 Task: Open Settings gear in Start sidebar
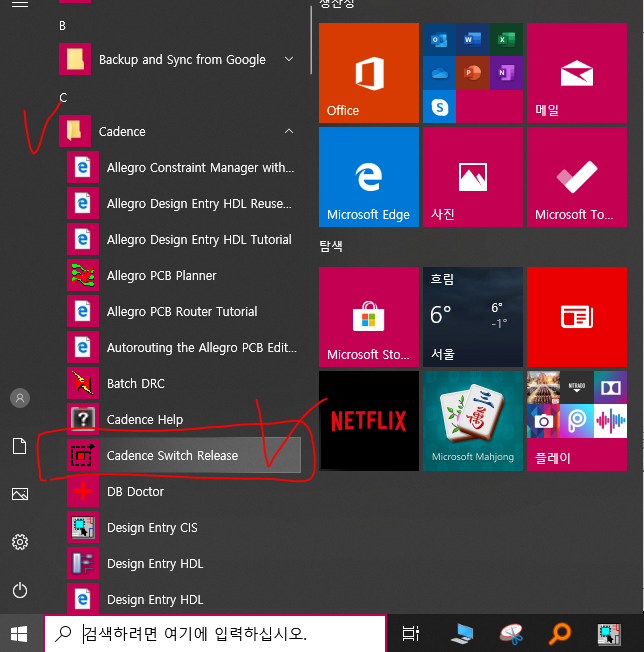20,542
